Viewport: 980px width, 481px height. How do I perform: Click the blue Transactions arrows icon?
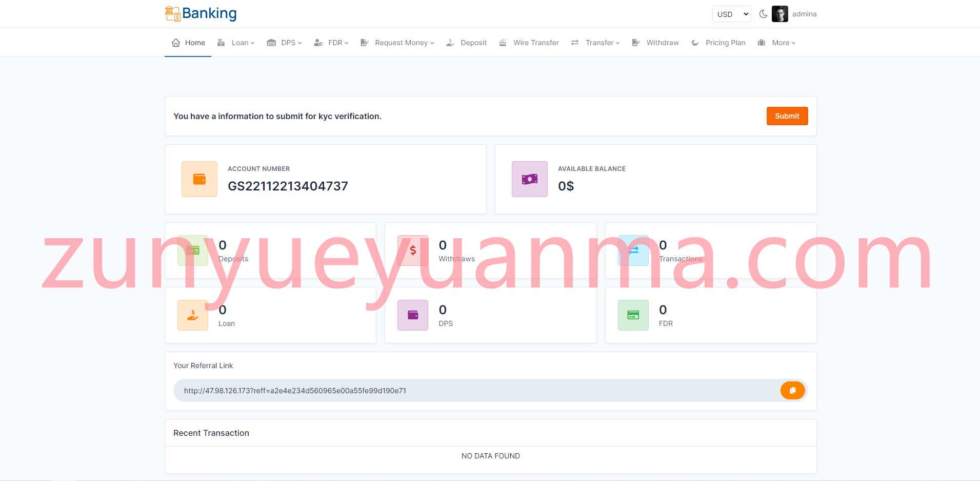[633, 251]
